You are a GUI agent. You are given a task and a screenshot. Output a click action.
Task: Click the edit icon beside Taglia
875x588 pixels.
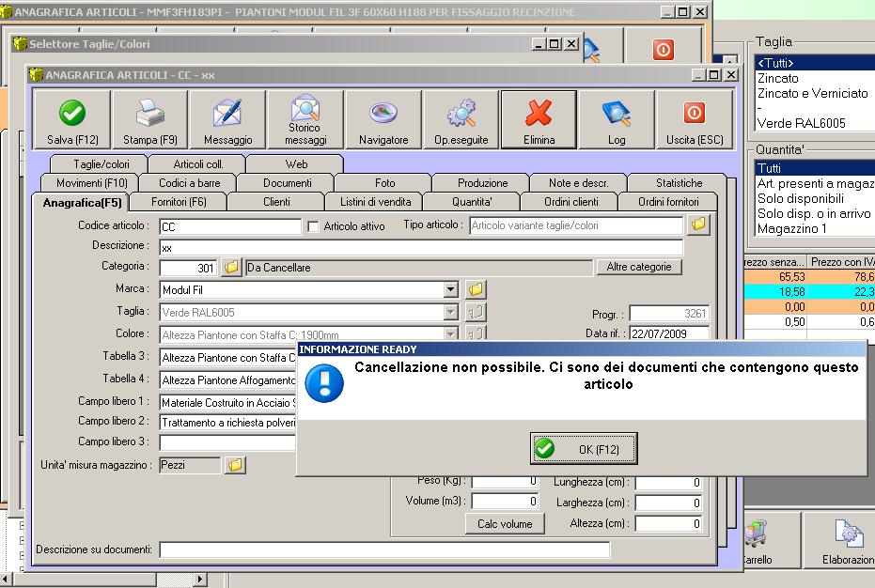point(476,312)
